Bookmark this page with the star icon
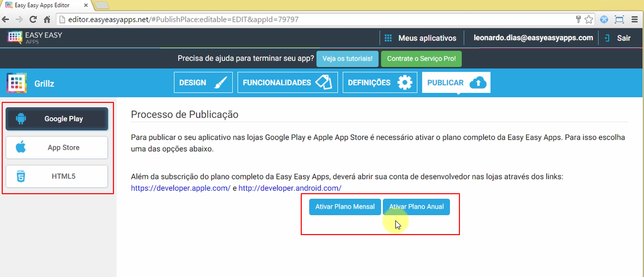Screen dimensions: 644x277 [x=589, y=19]
